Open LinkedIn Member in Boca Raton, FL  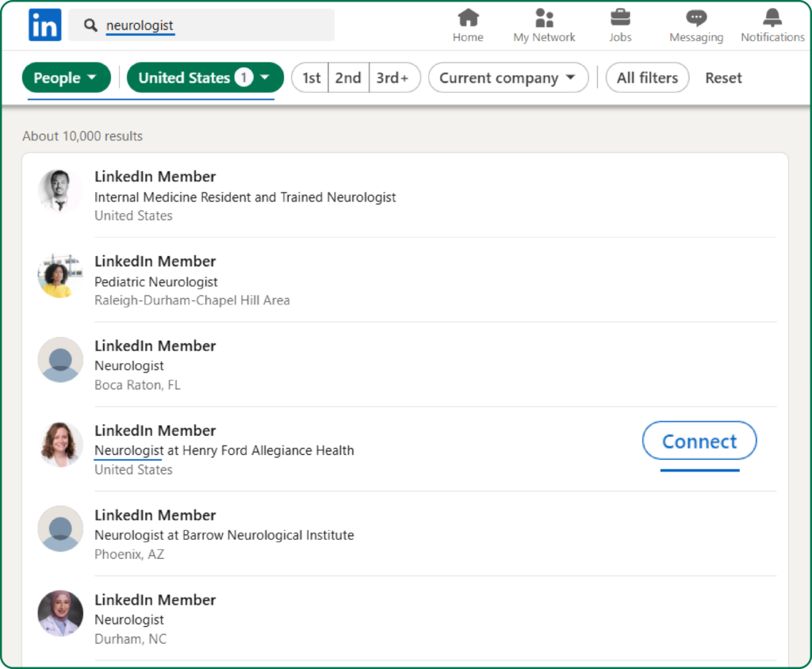155,346
